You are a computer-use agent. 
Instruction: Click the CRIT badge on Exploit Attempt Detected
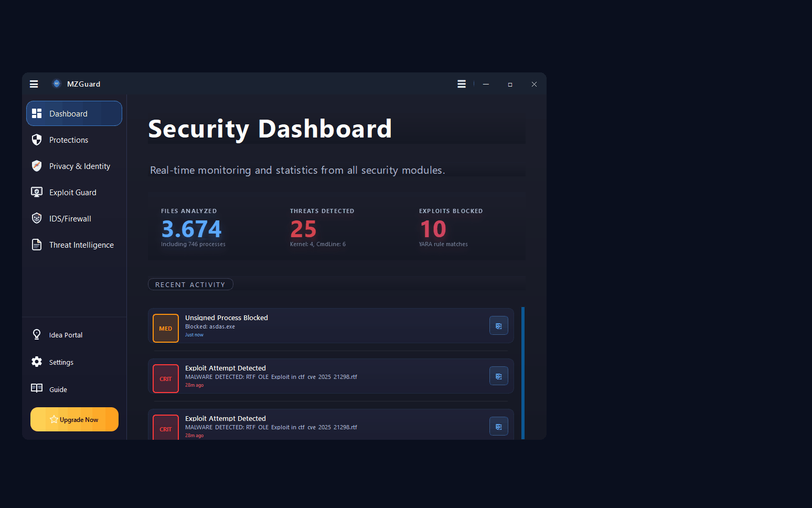tap(165, 378)
